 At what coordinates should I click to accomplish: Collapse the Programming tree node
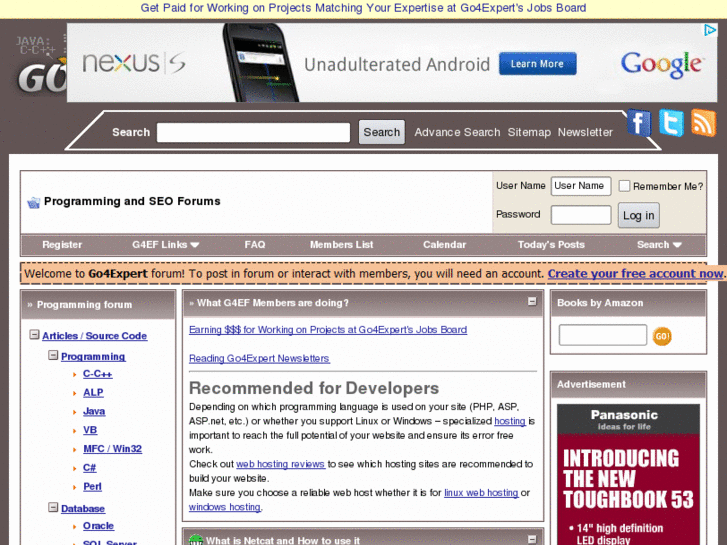tap(53, 355)
